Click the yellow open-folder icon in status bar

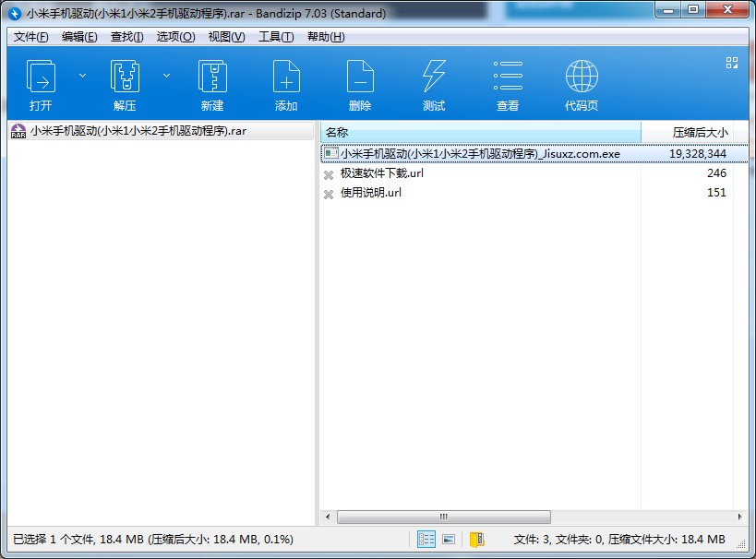tap(477, 539)
